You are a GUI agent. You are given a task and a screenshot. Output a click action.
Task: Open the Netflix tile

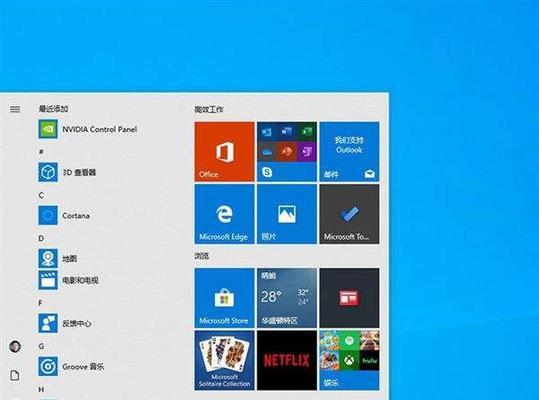point(287,360)
